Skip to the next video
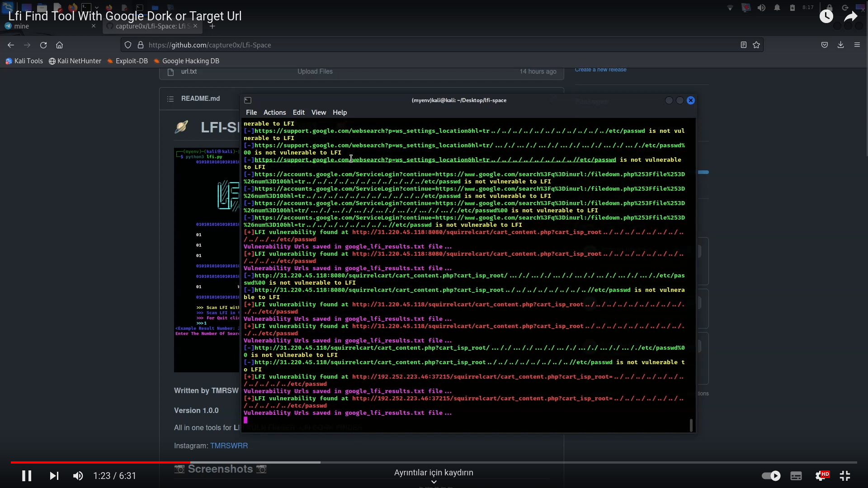Image resolution: width=868 pixels, height=488 pixels. pyautogui.click(x=54, y=476)
